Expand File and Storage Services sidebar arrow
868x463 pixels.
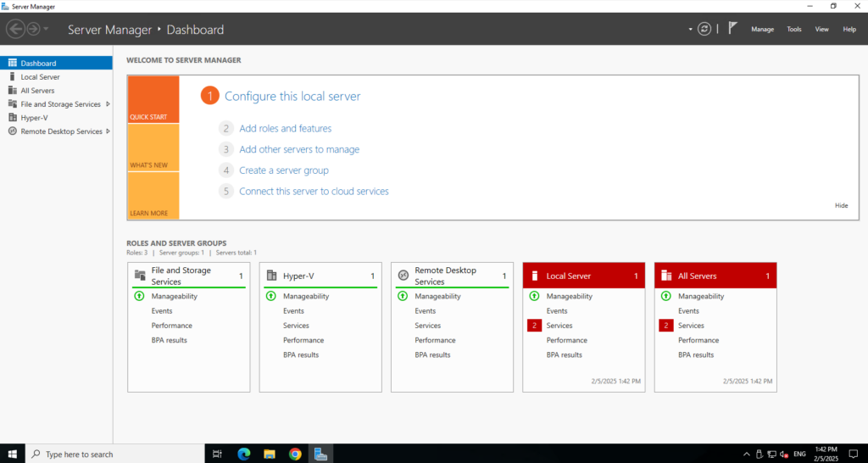coord(108,104)
